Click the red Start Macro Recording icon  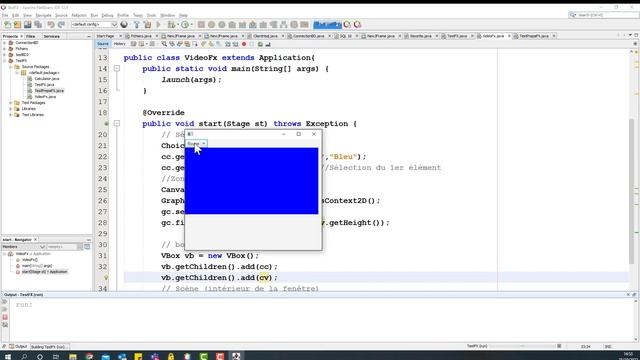244,44
